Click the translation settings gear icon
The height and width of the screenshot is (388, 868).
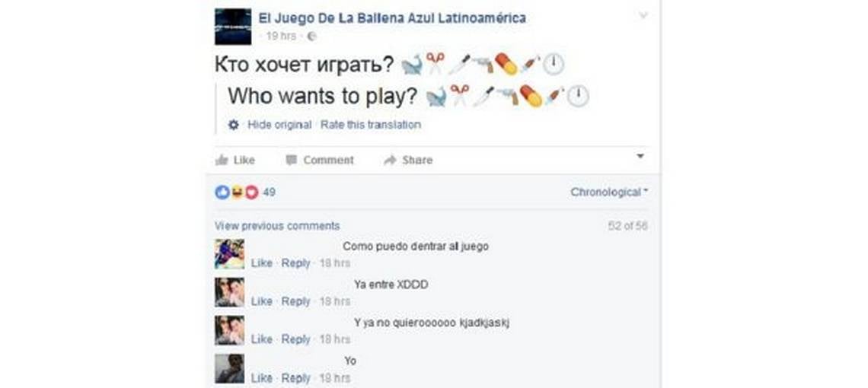[x=234, y=125]
